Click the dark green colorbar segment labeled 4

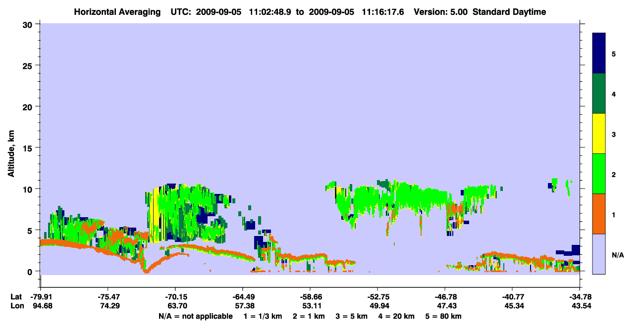click(599, 94)
